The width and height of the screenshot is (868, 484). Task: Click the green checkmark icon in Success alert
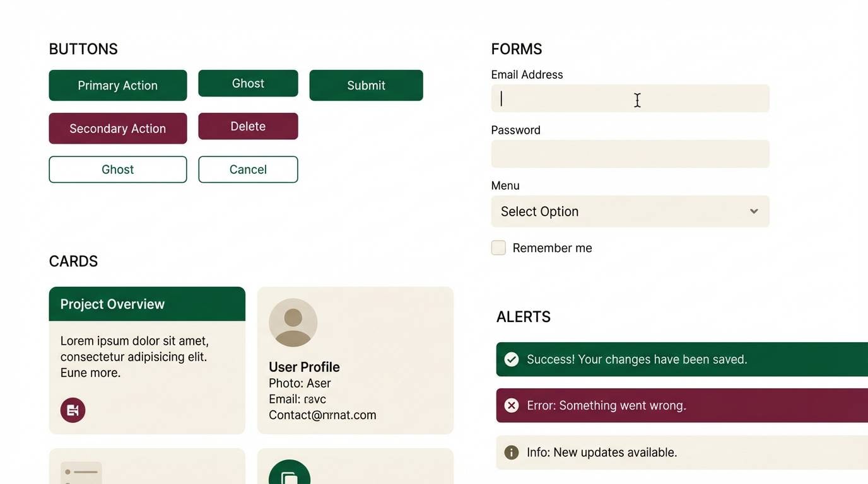point(512,359)
